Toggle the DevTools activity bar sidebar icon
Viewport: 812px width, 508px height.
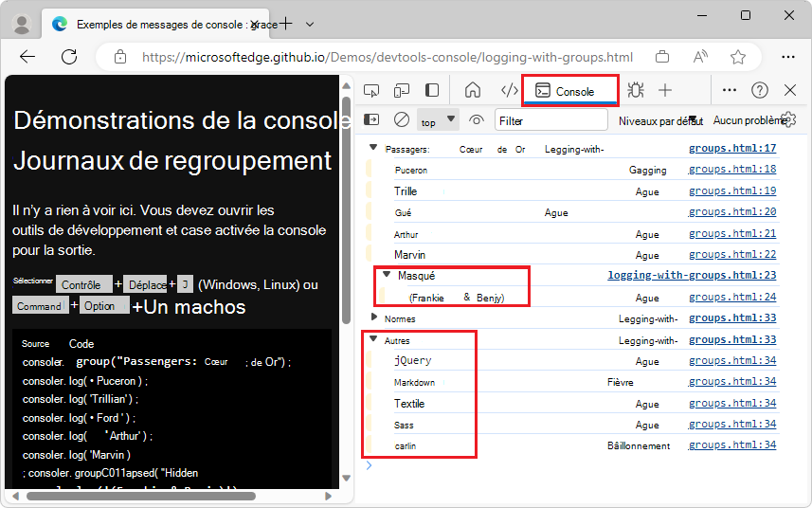432,91
